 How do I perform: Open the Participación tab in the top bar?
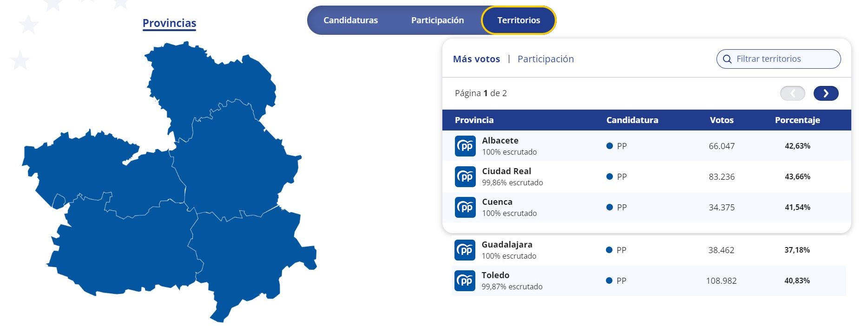tap(437, 20)
